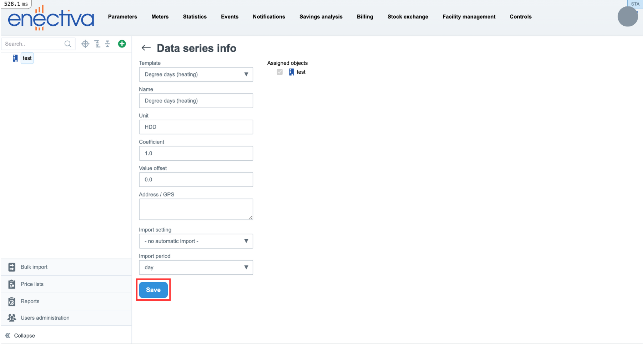Screen dimensions: 644x345
Task: Open Users administration from sidebar
Action: [x=45, y=318]
